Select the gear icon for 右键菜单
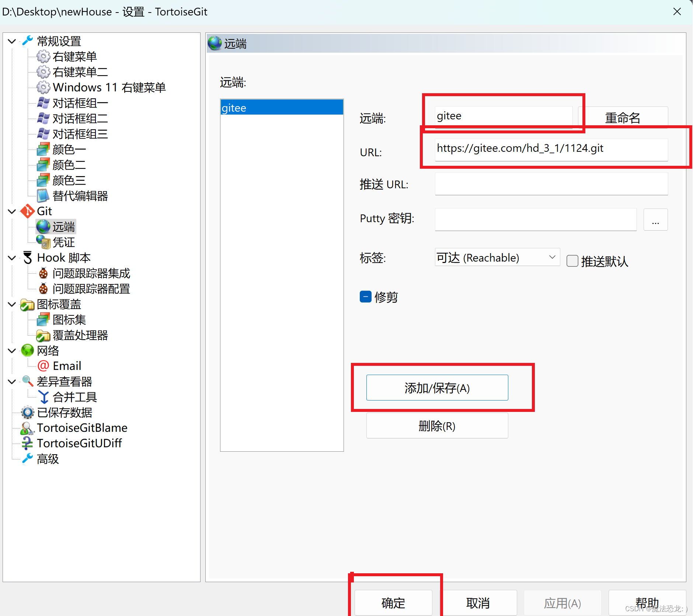693x616 pixels. coord(43,56)
